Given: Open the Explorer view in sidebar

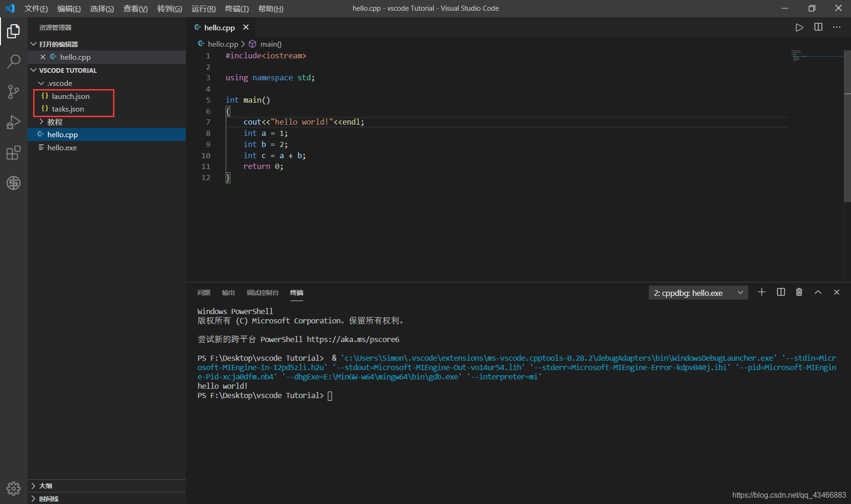Looking at the screenshot, I should coord(14,31).
